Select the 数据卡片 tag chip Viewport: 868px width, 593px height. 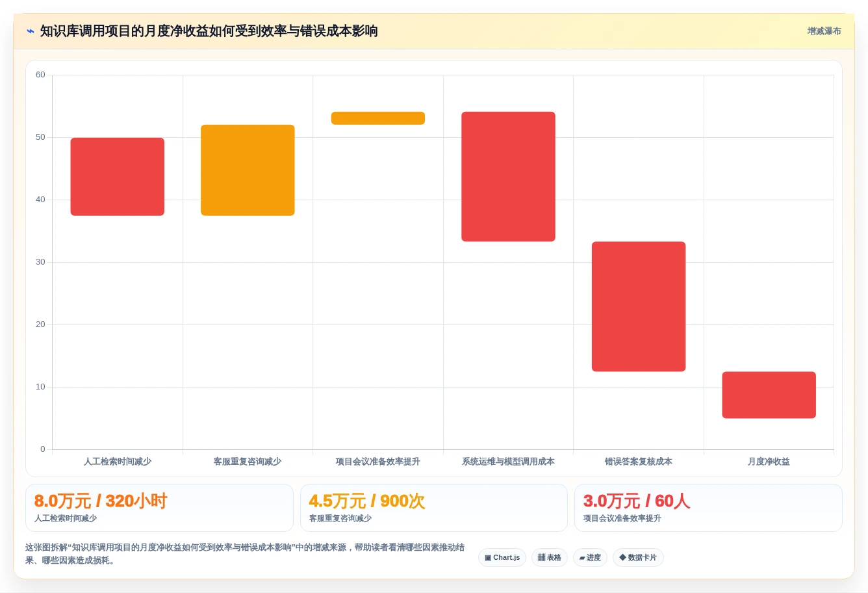pyautogui.click(x=638, y=558)
